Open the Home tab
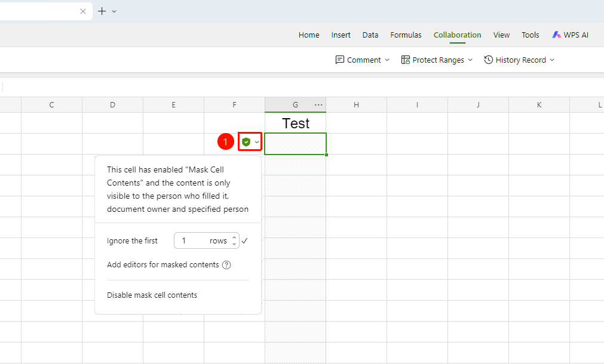Viewport: 604px width, 364px height. point(309,35)
